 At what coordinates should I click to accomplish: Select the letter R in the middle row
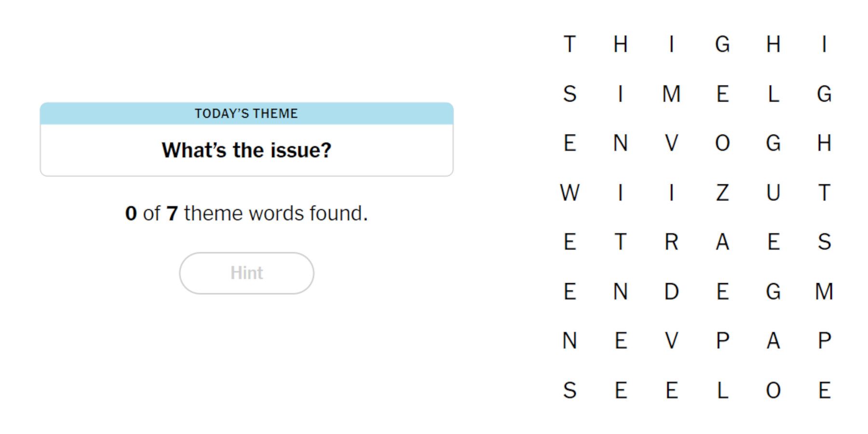point(671,243)
